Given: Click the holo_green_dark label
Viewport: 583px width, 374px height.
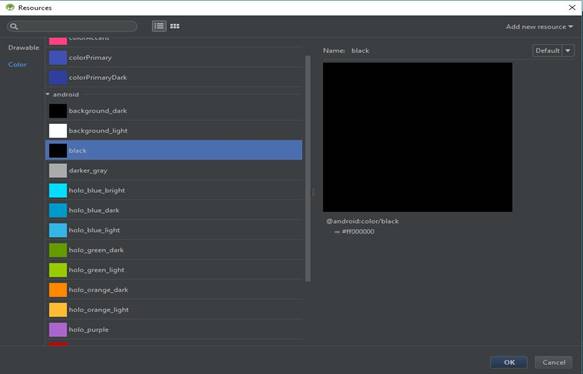Looking at the screenshot, I should pyautogui.click(x=96, y=250).
